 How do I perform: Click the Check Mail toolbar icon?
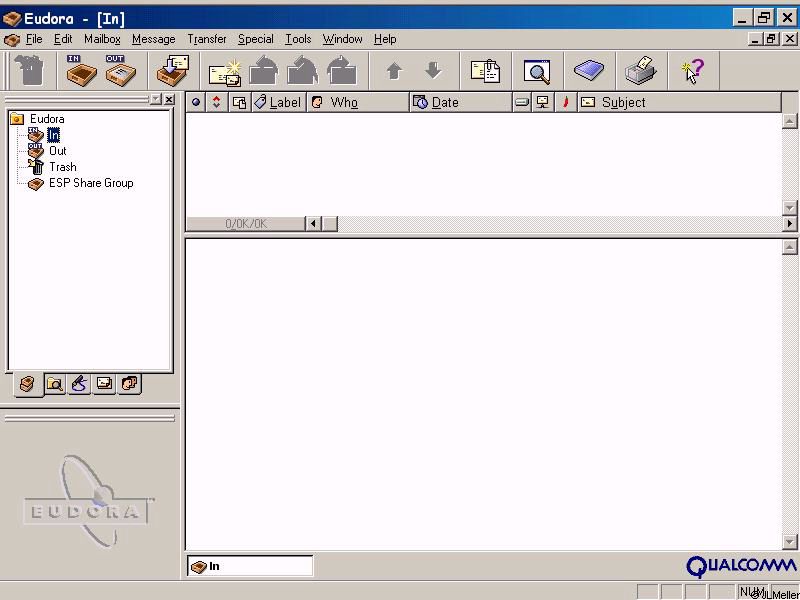pos(172,70)
